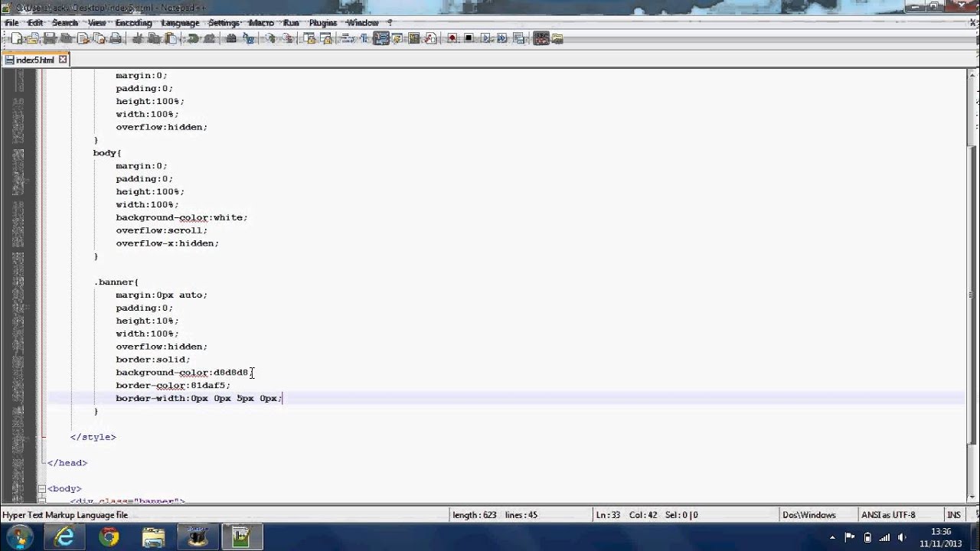The height and width of the screenshot is (551, 980).
Task: Select the index5.html tab
Action: pos(35,60)
